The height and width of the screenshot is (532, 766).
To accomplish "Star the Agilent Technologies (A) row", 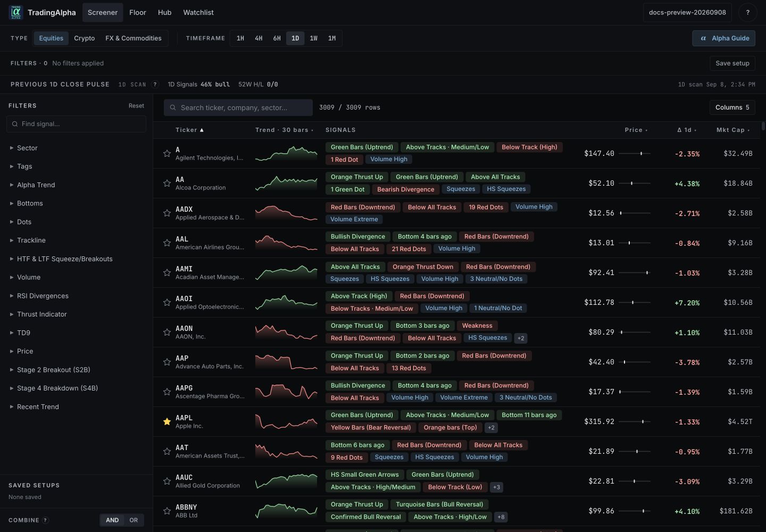I will pyautogui.click(x=167, y=154).
